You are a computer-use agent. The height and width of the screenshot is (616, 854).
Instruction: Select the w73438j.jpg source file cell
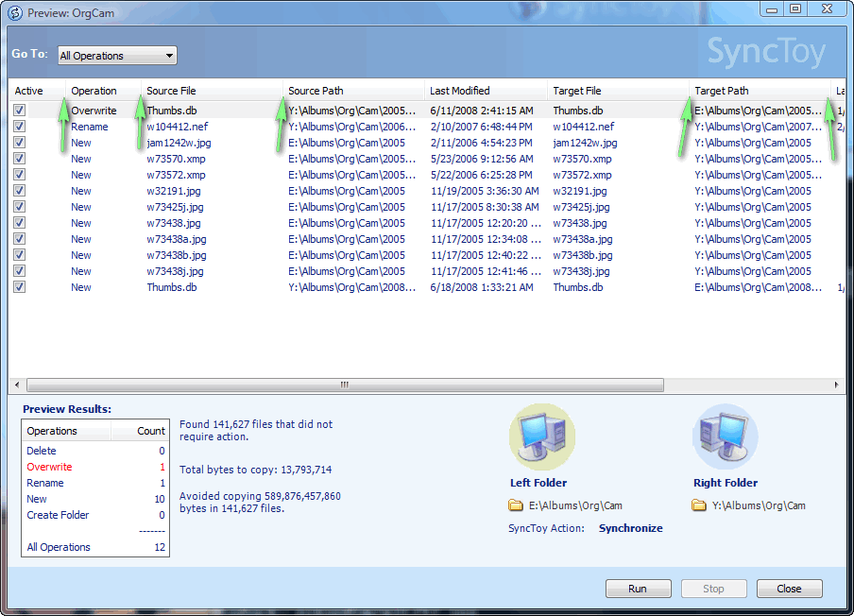[x=176, y=271]
